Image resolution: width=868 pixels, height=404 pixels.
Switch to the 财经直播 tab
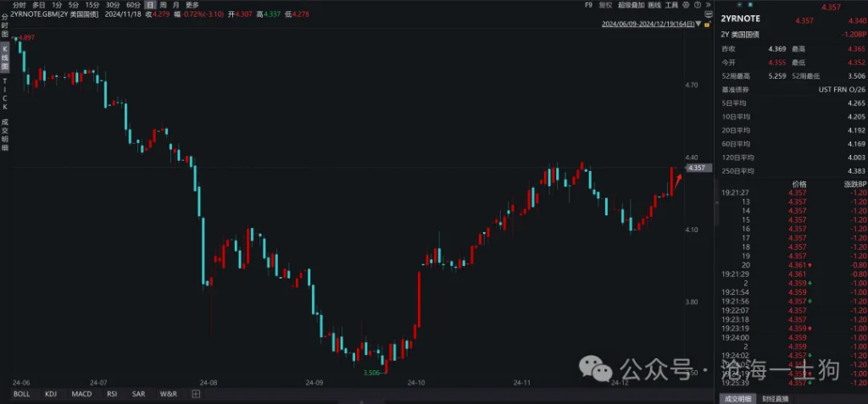(775, 398)
